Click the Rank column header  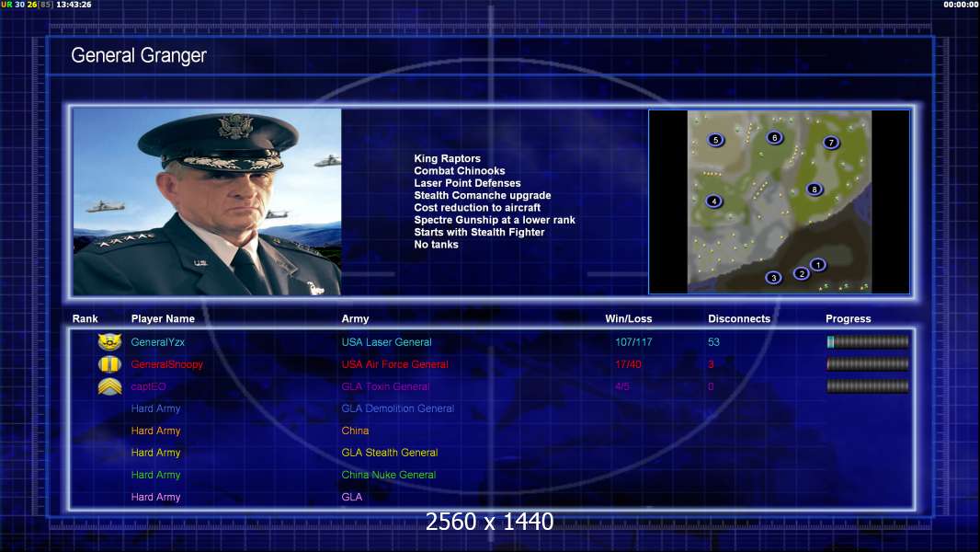click(x=85, y=319)
